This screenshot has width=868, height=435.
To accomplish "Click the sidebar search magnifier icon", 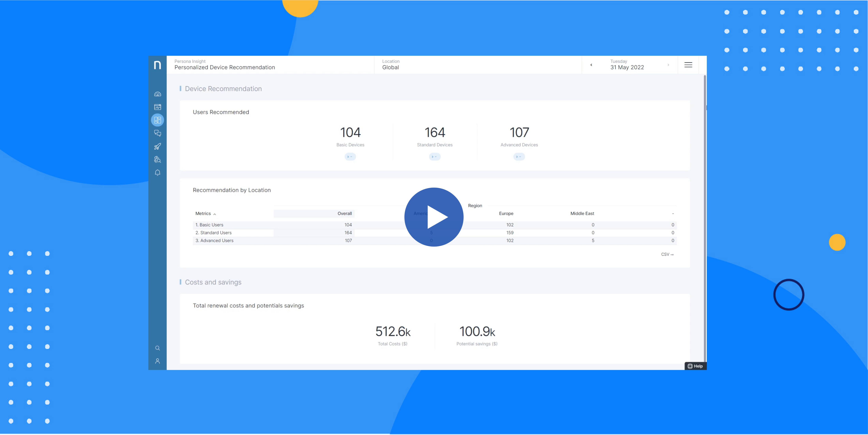I will point(157,348).
